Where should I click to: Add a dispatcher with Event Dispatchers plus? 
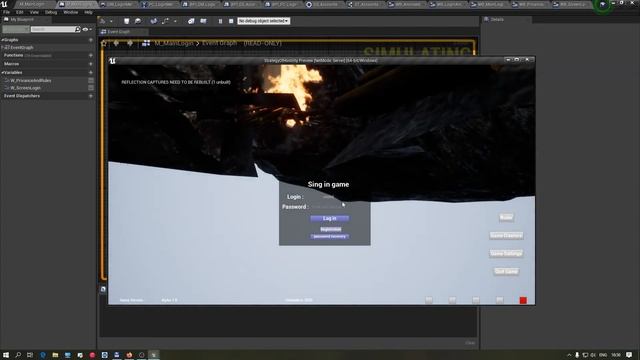91,96
